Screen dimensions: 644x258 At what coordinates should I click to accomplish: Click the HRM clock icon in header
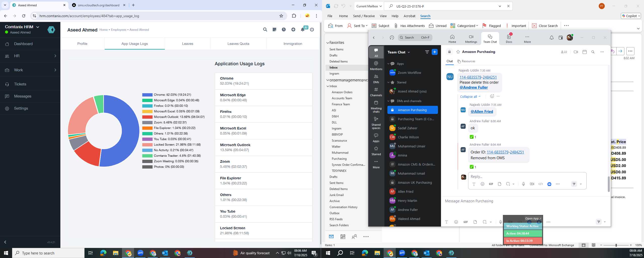point(284,29)
